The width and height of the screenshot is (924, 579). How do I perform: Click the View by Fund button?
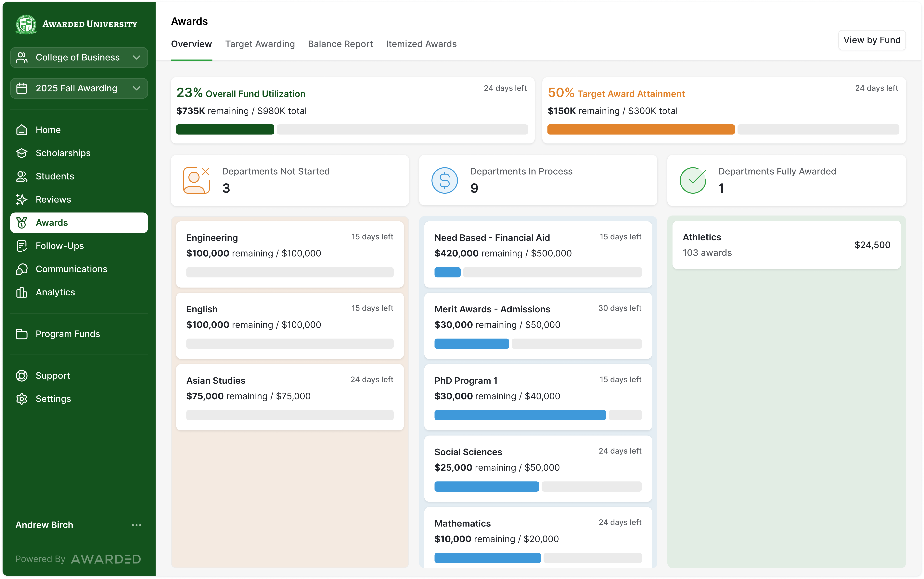(872, 40)
